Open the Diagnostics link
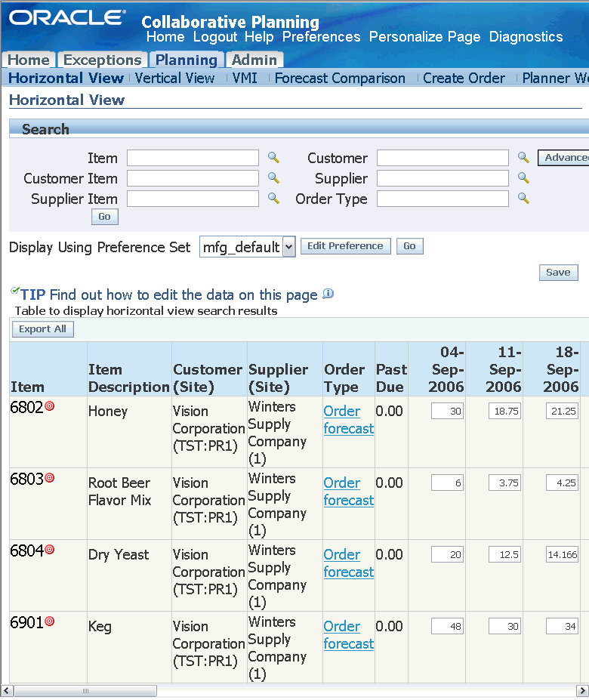The height and width of the screenshot is (700, 589). tap(526, 36)
